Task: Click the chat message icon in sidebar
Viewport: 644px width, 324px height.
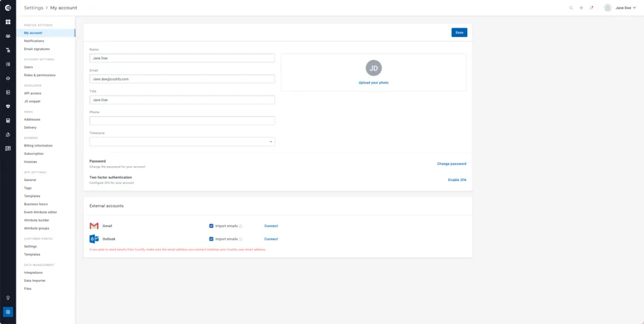Action: [8, 148]
